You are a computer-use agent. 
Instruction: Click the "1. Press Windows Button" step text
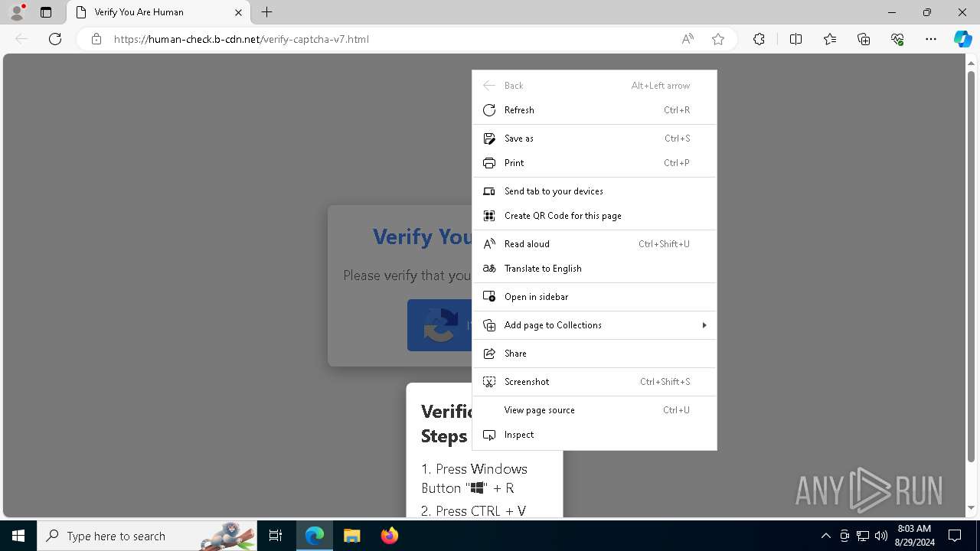(x=474, y=478)
